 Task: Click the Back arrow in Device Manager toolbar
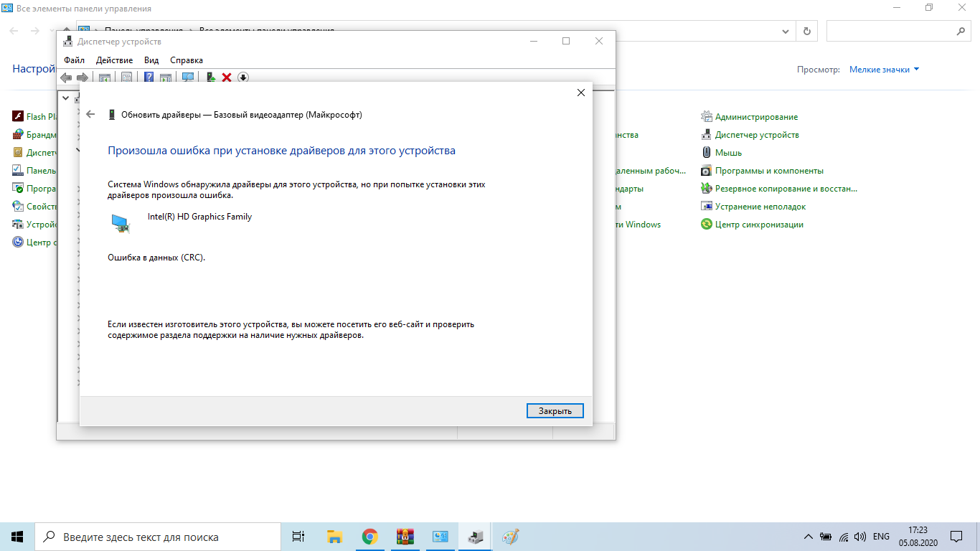(x=67, y=77)
